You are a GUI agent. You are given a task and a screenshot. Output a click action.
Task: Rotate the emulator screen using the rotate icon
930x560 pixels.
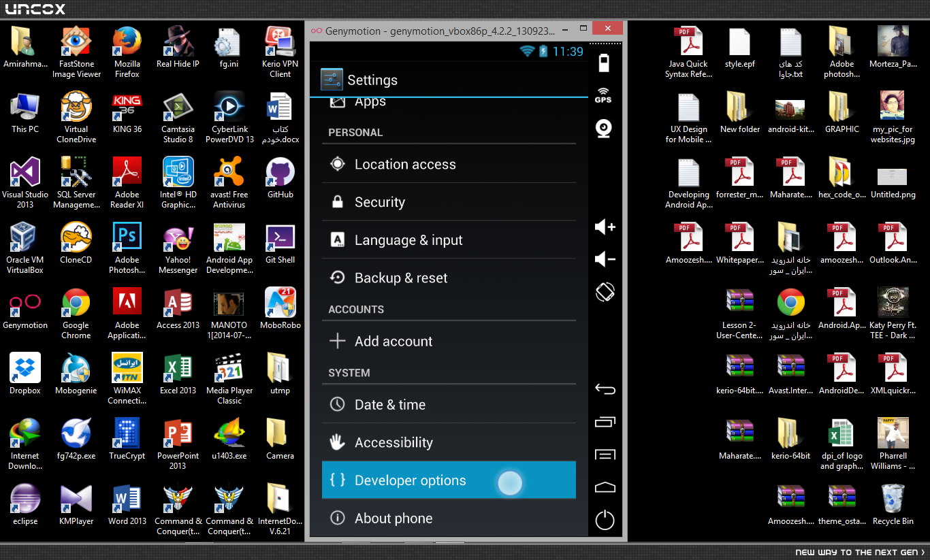(x=605, y=292)
